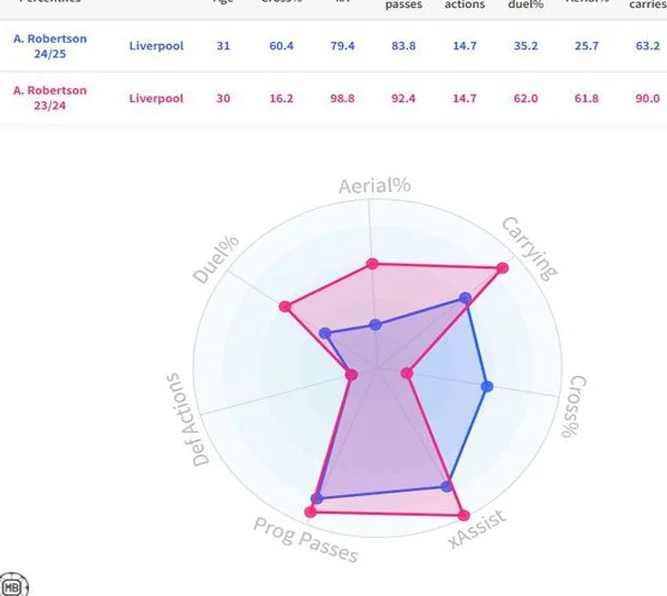Click the pink Carrying data point on radar
The height and width of the screenshot is (596, 667).
[502, 268]
